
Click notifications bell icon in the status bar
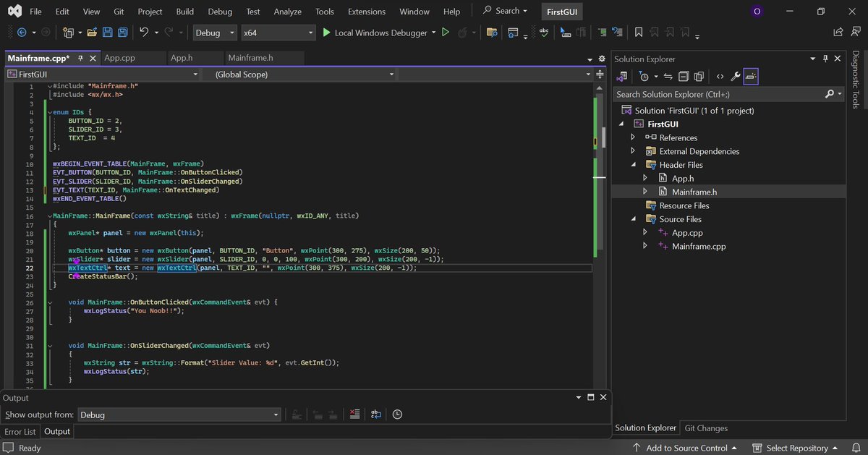click(855, 448)
